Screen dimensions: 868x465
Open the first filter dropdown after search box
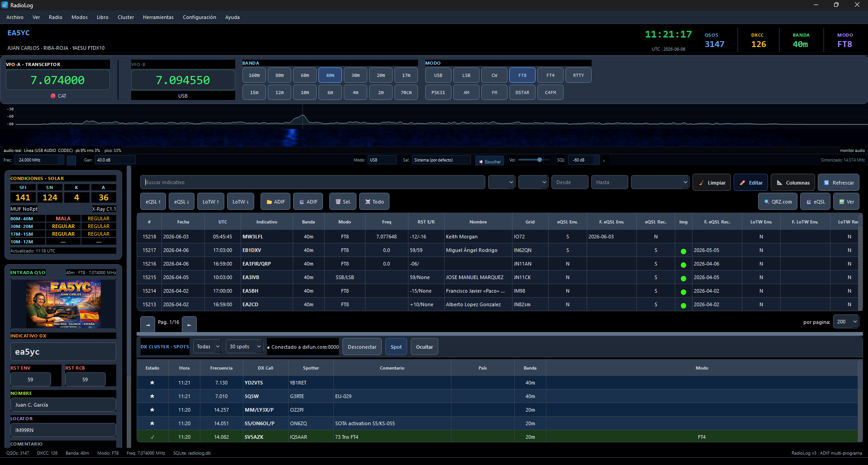coord(502,182)
